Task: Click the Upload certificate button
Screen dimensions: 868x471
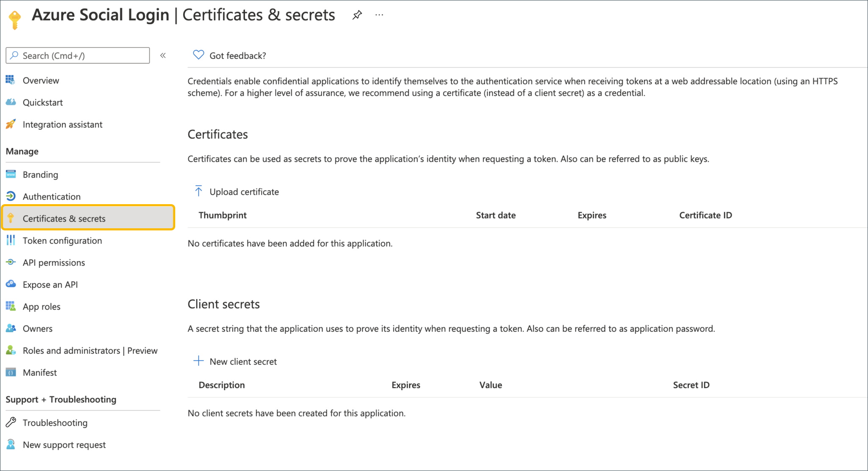Action: (237, 192)
